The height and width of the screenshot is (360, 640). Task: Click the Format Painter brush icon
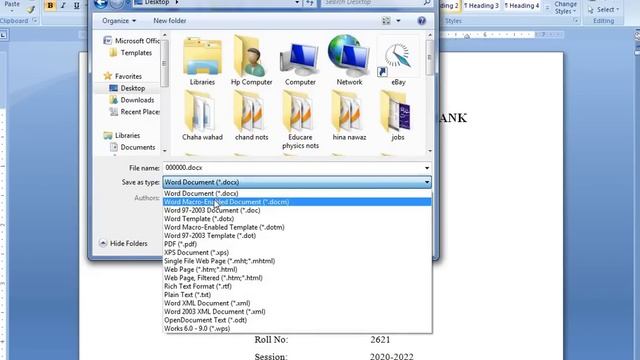pyautogui.click(x=31, y=9)
